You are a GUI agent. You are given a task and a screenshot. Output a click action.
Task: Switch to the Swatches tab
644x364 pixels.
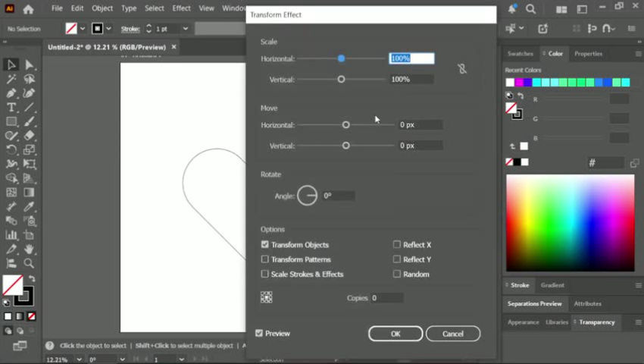pos(520,54)
